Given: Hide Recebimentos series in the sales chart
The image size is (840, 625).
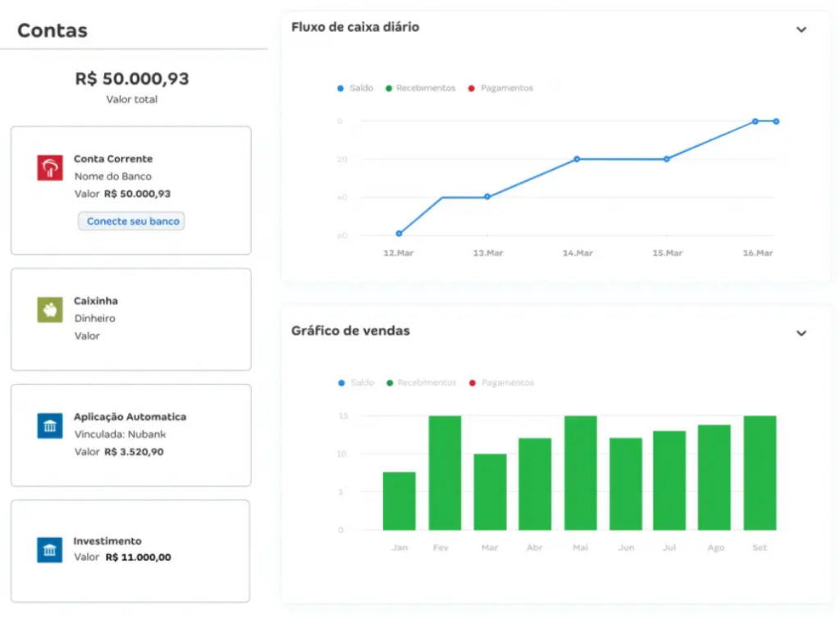Looking at the screenshot, I should pos(422,382).
